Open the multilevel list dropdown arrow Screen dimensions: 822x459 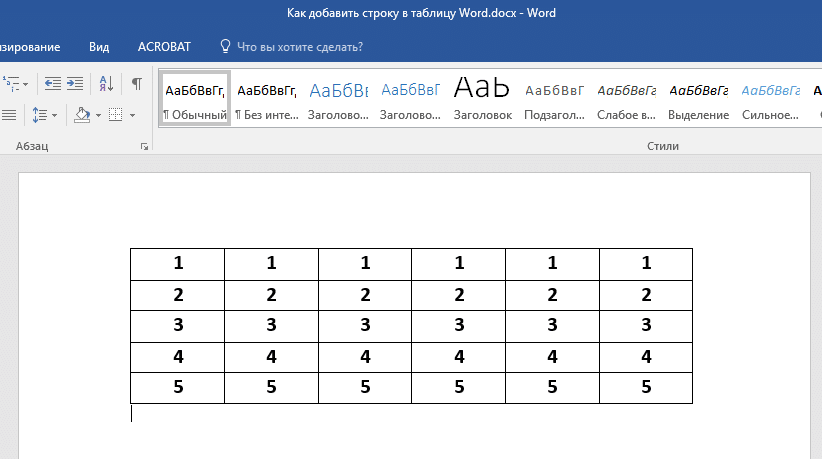tap(26, 83)
